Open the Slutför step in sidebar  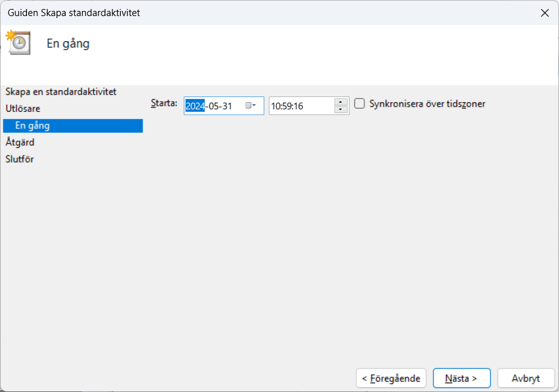click(20, 159)
